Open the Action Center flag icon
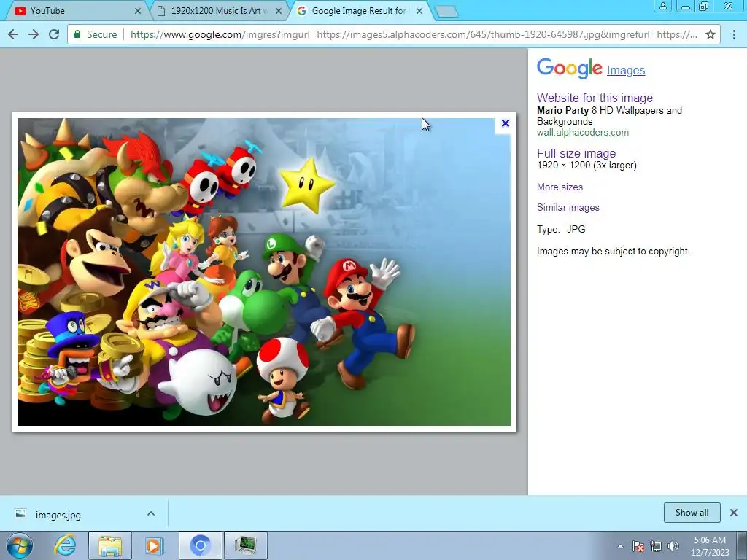 (x=638, y=546)
